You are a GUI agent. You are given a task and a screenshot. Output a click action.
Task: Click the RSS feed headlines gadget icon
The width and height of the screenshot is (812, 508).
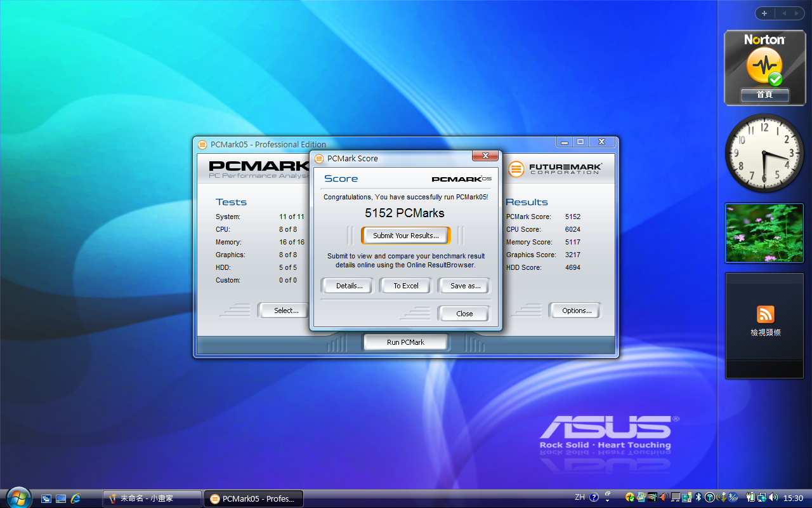[765, 314]
